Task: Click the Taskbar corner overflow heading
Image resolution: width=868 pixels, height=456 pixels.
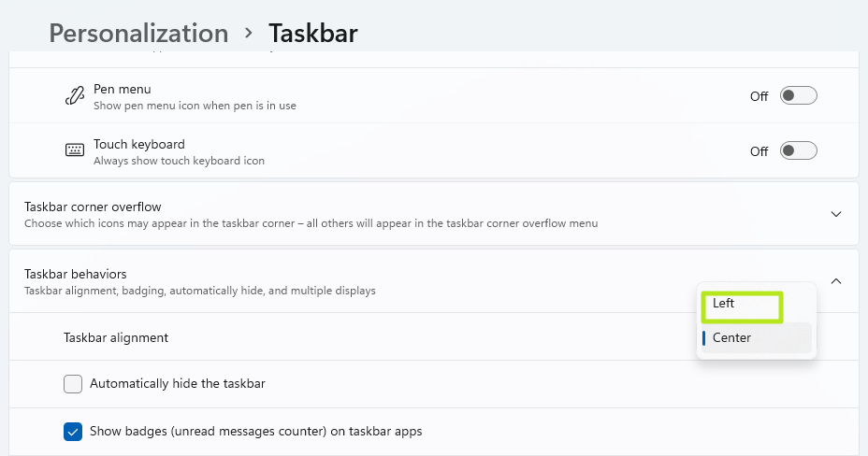Action: click(x=93, y=207)
